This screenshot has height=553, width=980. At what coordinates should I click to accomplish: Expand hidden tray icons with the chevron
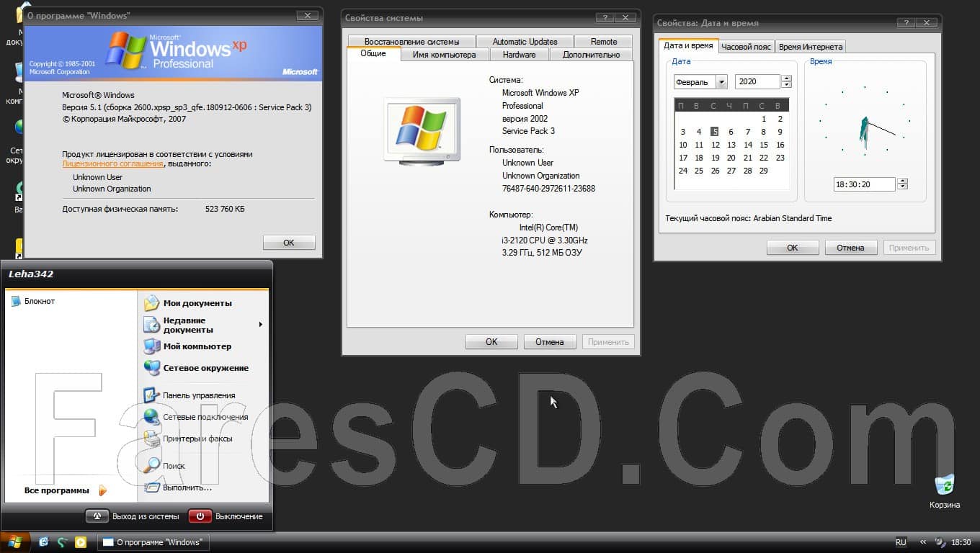[923, 542]
